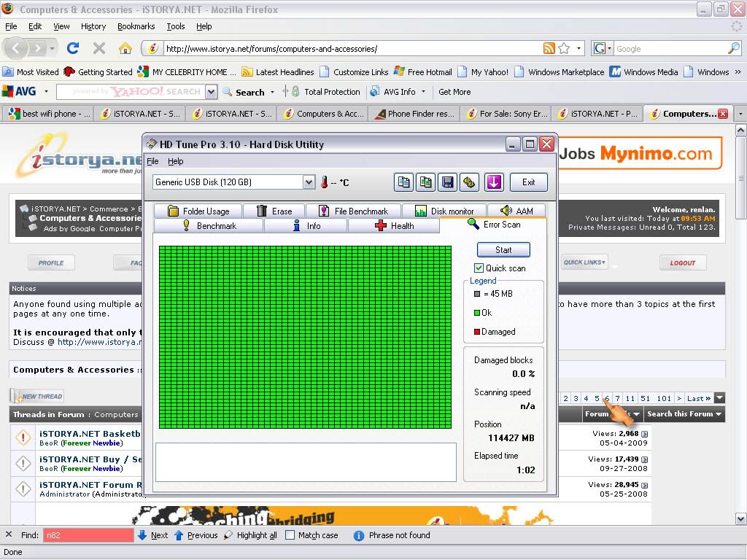Bookmark page with the star icon
This screenshot has width=747, height=560.
564,49
